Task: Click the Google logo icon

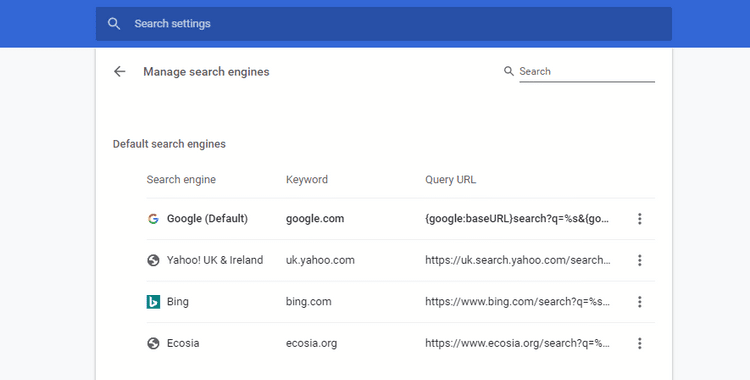Action: coord(153,219)
